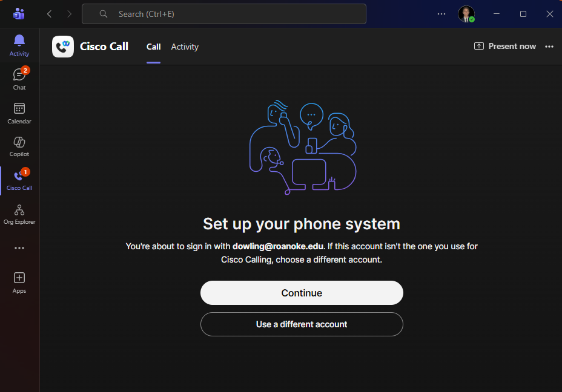
Task: Open the Apps store
Action: (x=19, y=283)
